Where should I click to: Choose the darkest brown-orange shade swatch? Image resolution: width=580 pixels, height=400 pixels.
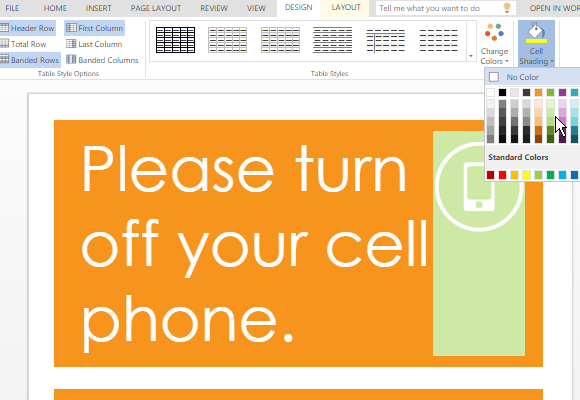tap(539, 139)
